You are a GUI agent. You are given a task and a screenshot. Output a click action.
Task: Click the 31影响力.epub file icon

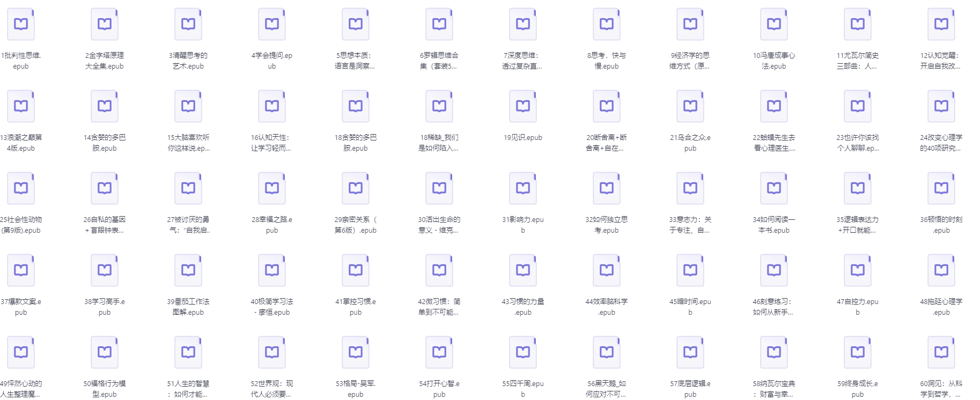(x=523, y=188)
